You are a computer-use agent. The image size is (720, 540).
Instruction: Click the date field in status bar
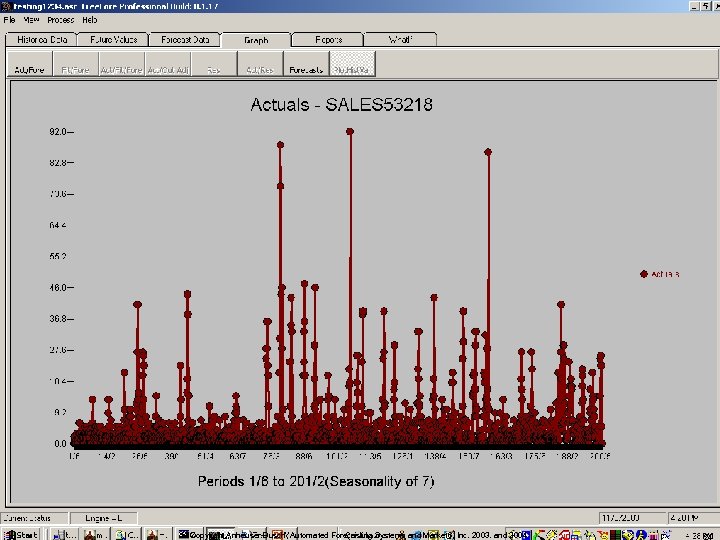[632, 518]
